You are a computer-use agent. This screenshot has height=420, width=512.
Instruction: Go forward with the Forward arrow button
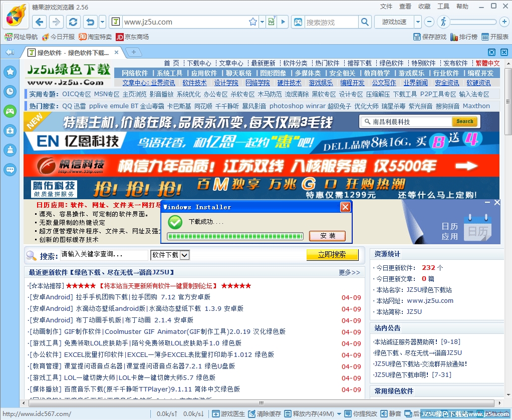click(56, 22)
